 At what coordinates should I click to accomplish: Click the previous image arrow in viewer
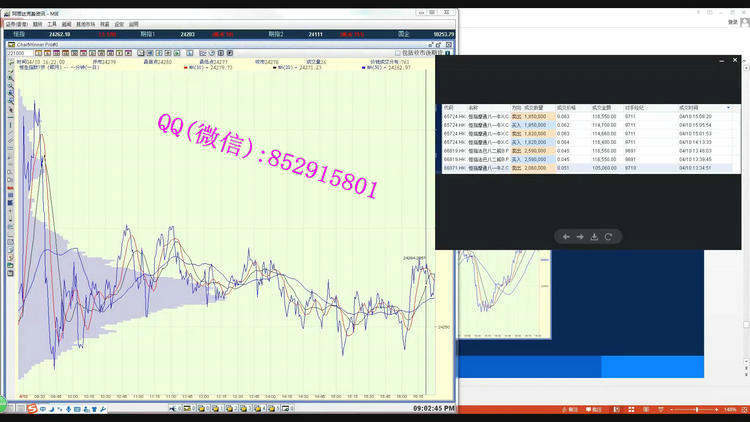[566, 237]
